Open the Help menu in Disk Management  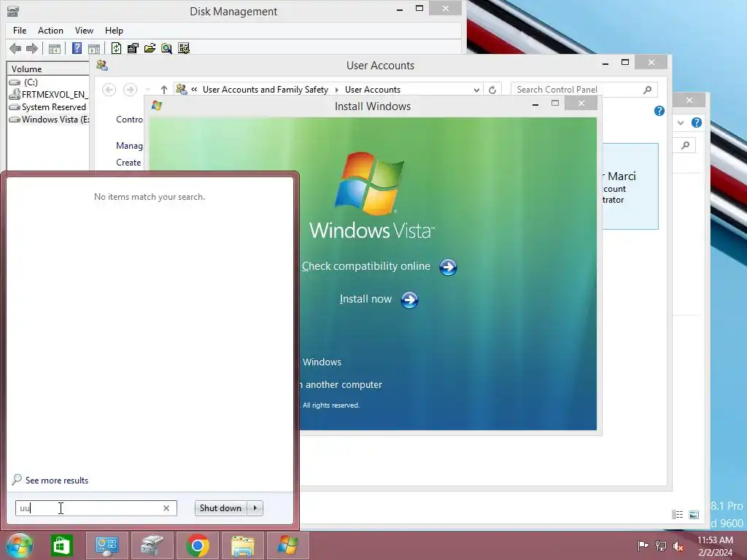[x=114, y=31]
